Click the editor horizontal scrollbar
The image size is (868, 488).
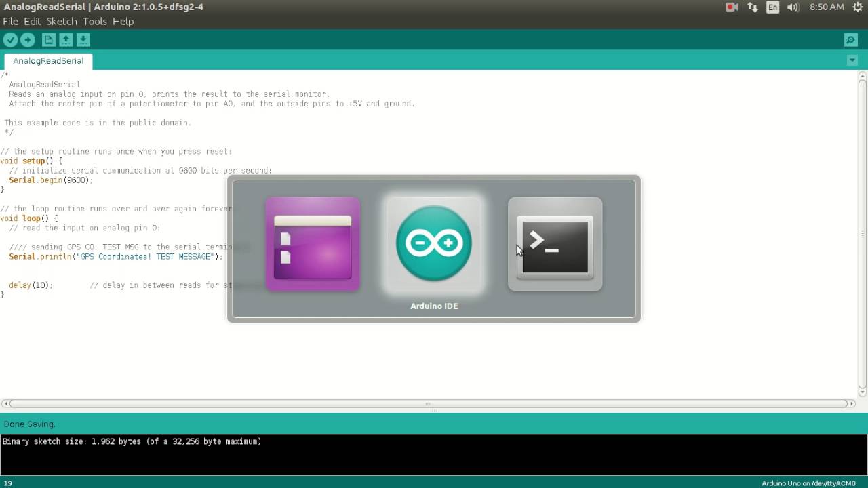click(x=427, y=403)
